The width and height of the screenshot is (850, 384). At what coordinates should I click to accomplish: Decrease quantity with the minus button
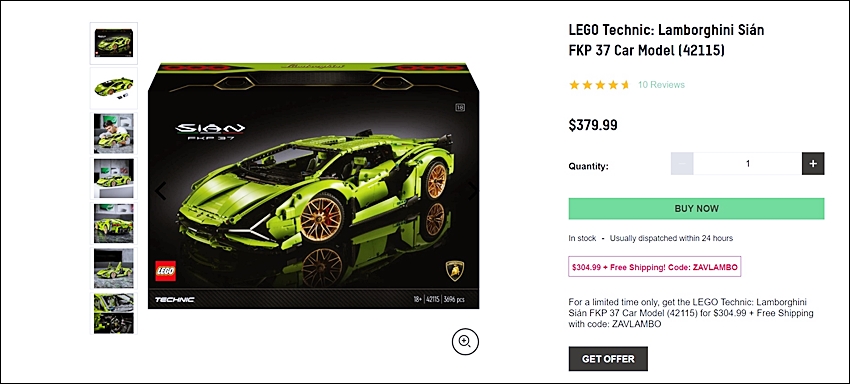pyautogui.click(x=682, y=163)
